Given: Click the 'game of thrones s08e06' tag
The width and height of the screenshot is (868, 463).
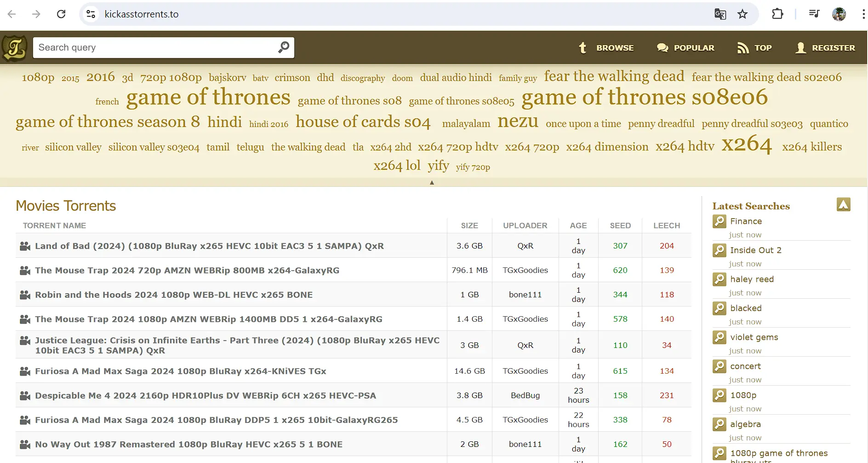Looking at the screenshot, I should 645,97.
